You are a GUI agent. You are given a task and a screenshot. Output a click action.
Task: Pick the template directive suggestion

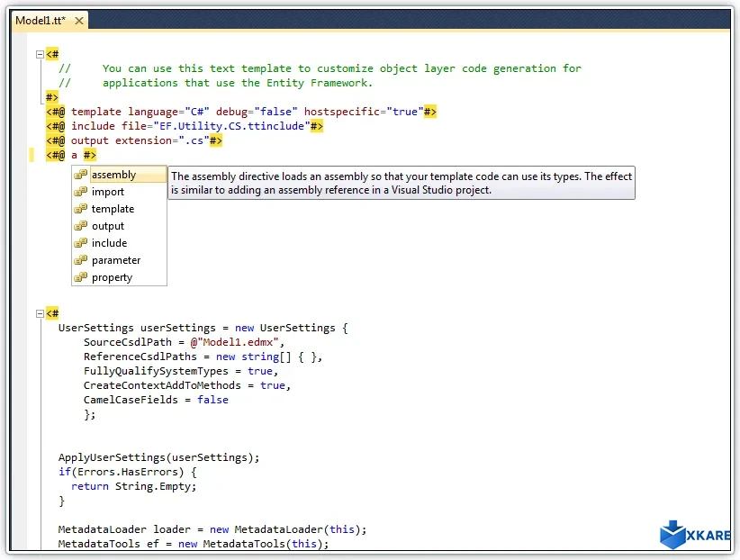(x=120, y=209)
